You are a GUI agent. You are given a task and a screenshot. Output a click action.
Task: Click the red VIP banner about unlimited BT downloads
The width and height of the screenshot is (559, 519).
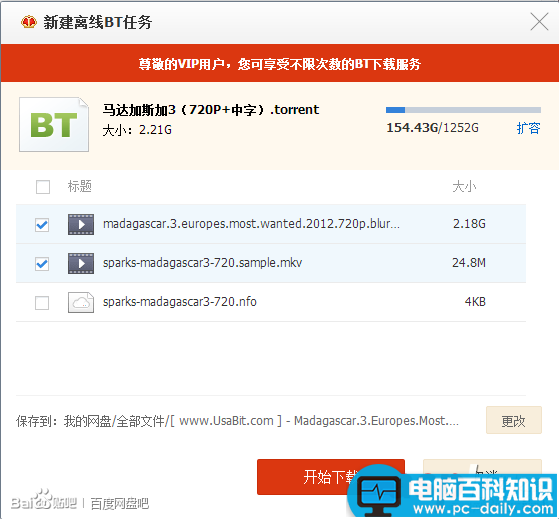(280, 63)
